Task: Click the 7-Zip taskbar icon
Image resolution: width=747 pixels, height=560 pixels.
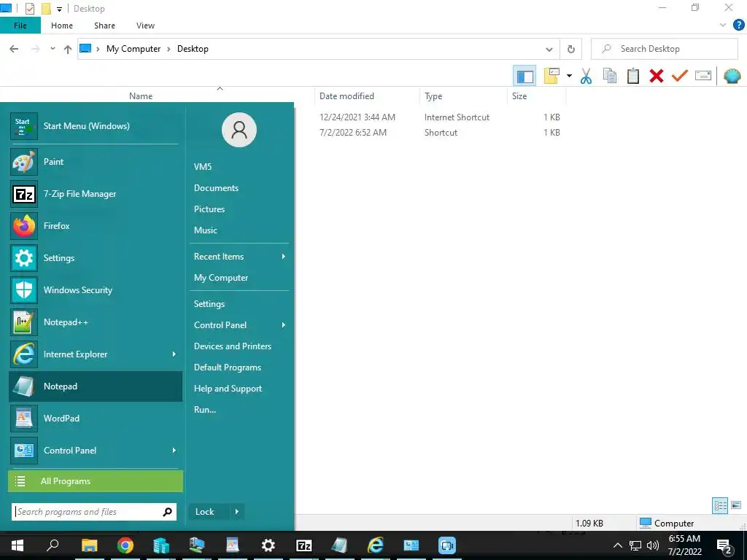Action: (304, 545)
